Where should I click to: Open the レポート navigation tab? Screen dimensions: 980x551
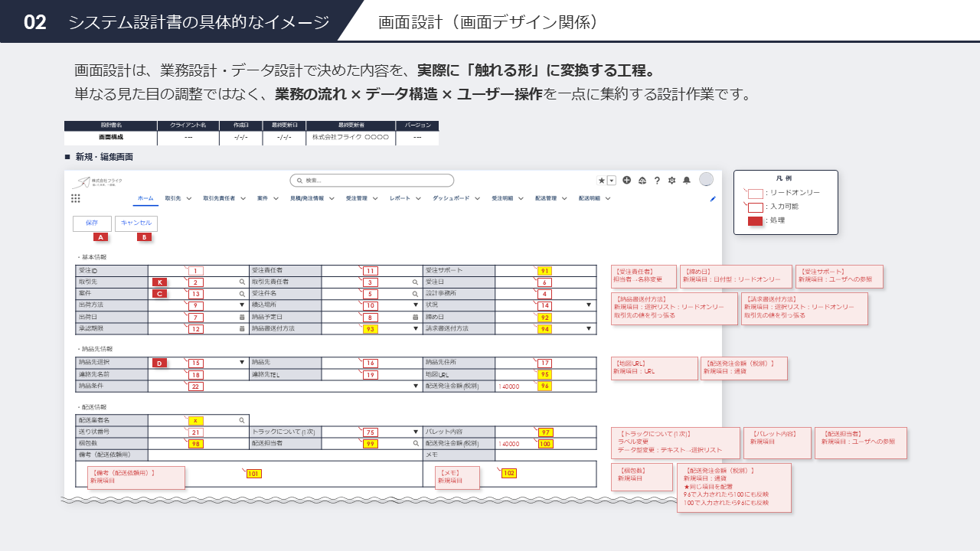point(400,198)
